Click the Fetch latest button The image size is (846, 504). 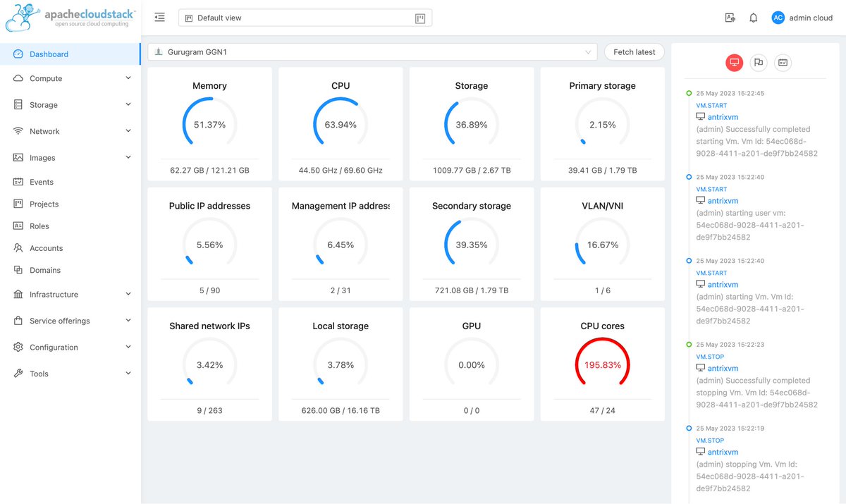pyautogui.click(x=634, y=51)
